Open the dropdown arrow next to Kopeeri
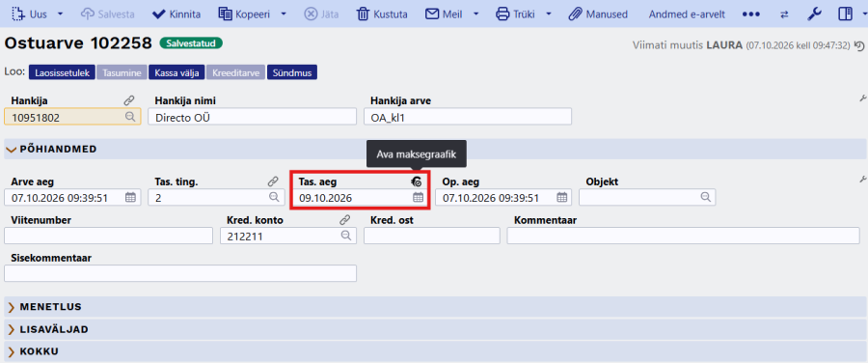Viewport: 868px width, 363px height. tap(284, 14)
